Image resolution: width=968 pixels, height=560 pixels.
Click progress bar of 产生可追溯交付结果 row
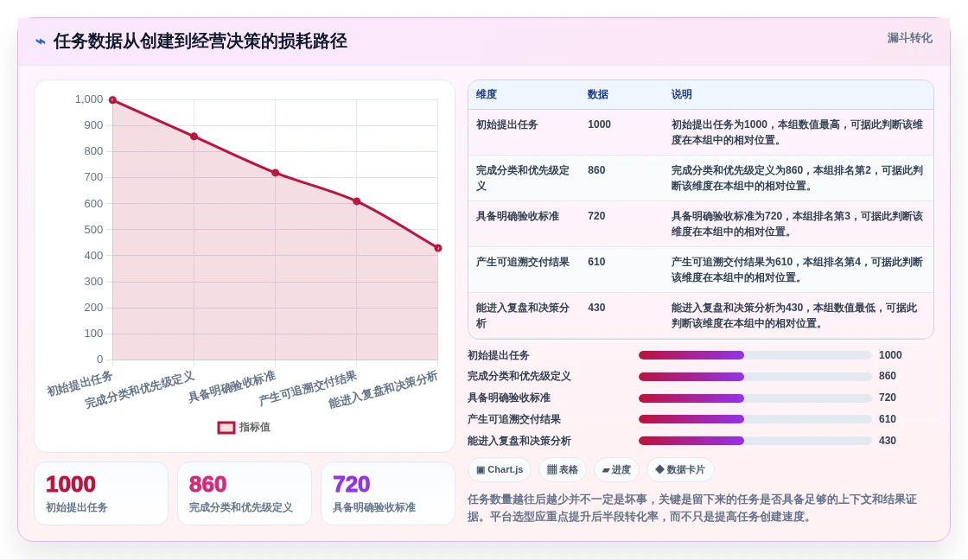755,419
